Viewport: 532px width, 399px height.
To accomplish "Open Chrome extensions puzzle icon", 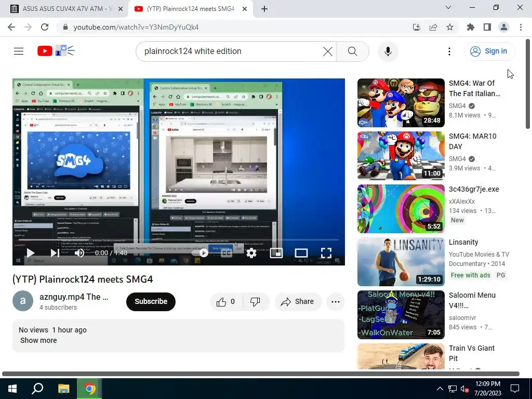I will pos(471,27).
